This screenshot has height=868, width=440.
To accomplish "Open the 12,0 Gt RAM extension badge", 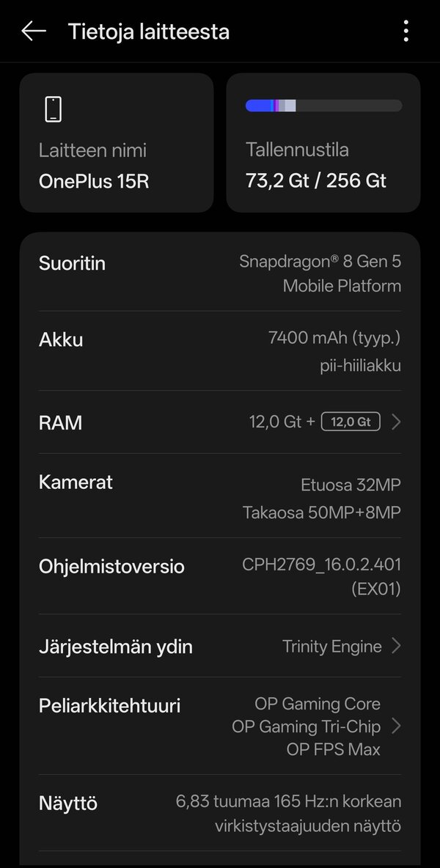I will [x=351, y=422].
